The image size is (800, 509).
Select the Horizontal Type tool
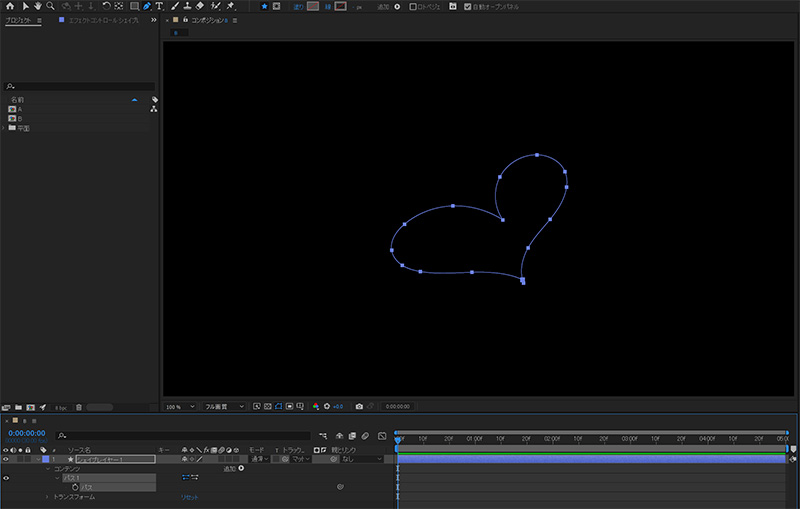click(x=160, y=6)
